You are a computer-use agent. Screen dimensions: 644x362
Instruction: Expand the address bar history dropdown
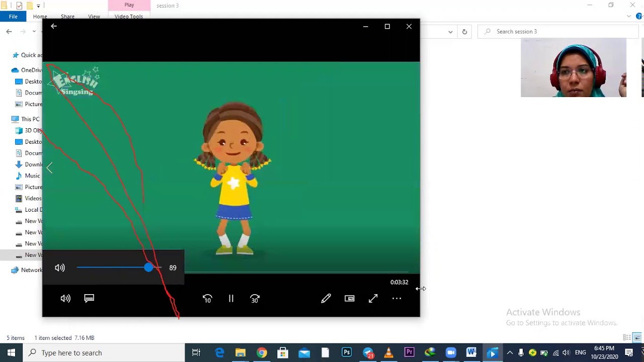pos(450,31)
